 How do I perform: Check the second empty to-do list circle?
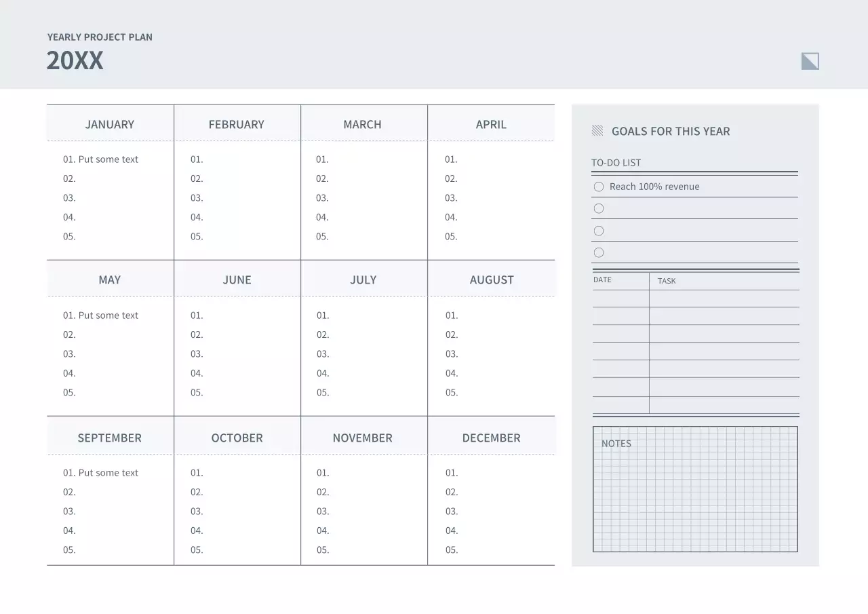point(599,208)
